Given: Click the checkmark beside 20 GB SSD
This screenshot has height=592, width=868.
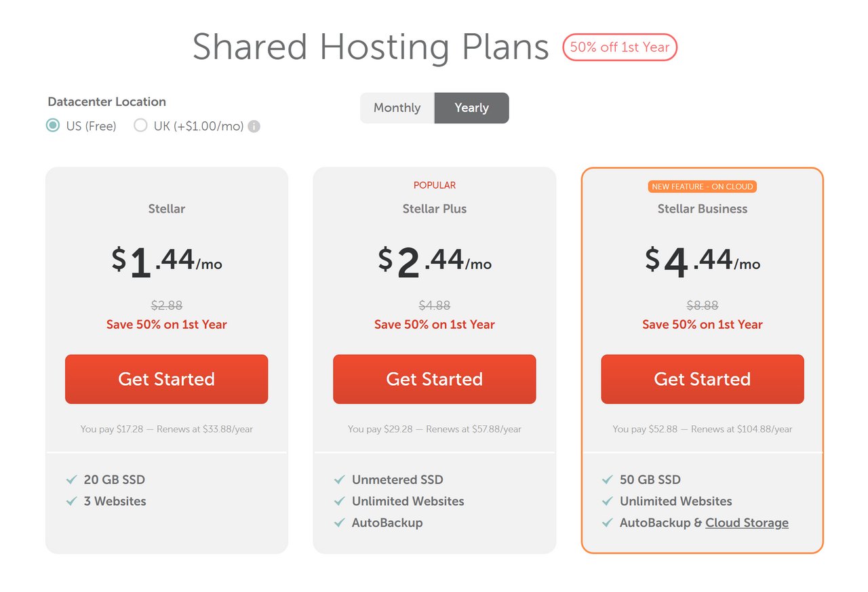Looking at the screenshot, I should tap(71, 479).
